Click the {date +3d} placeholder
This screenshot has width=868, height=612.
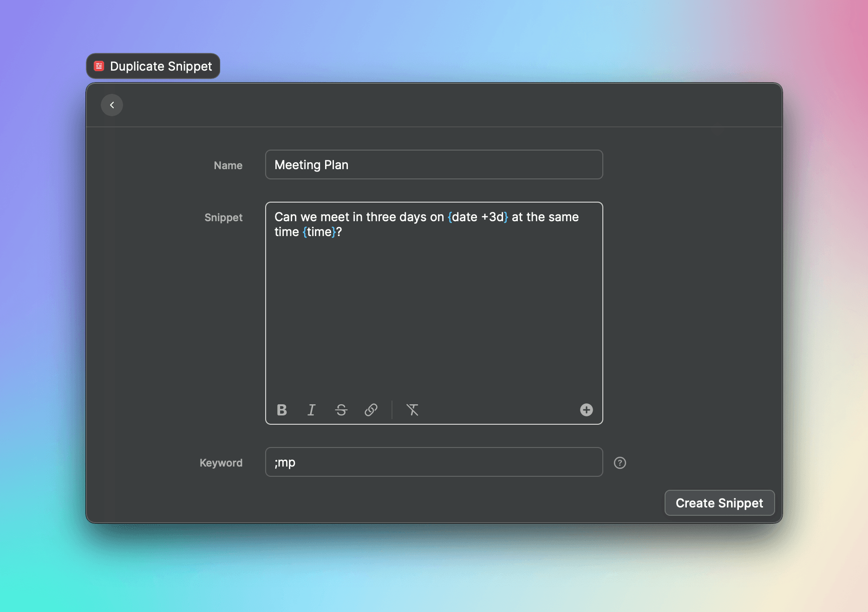[477, 217]
